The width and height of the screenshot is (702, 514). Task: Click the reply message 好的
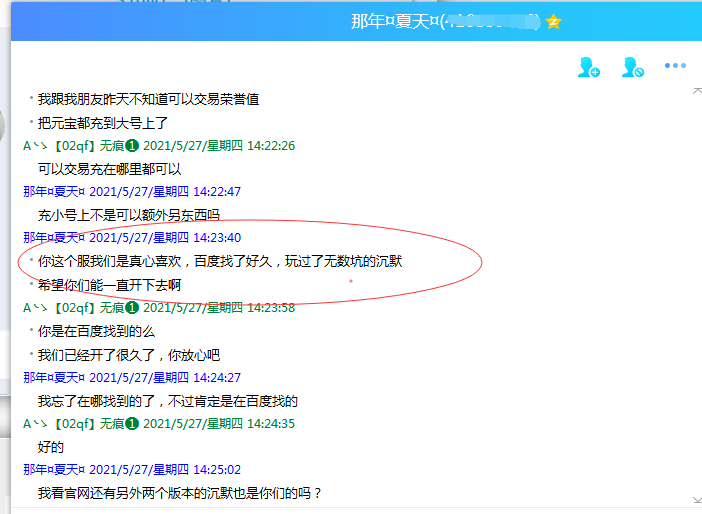[51, 447]
